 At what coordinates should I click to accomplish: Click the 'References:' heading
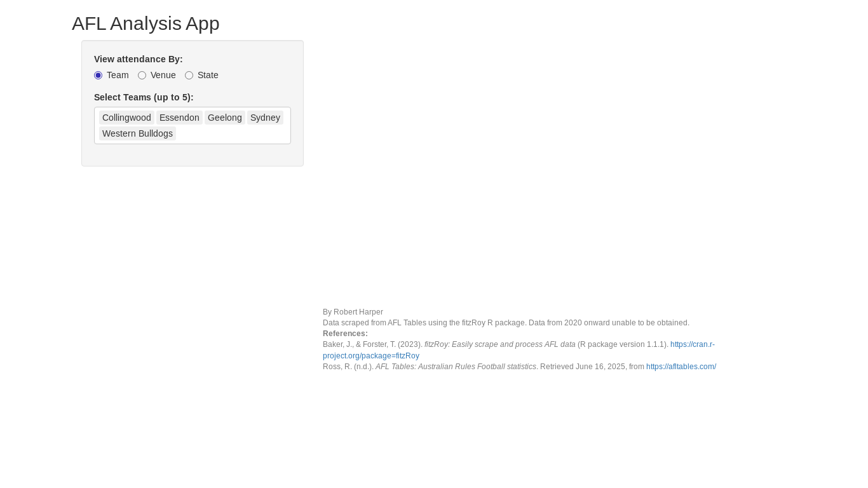(345, 334)
